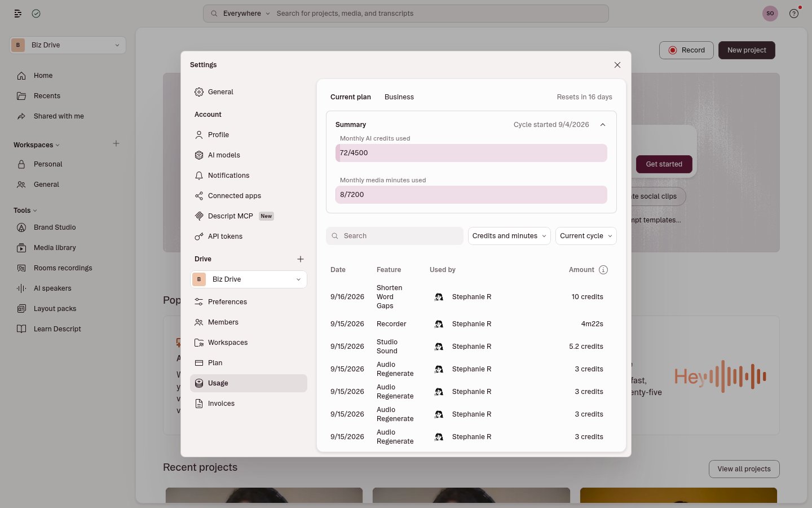Open Current cycle dropdown
Screen dimensions: 812x508
(586, 236)
